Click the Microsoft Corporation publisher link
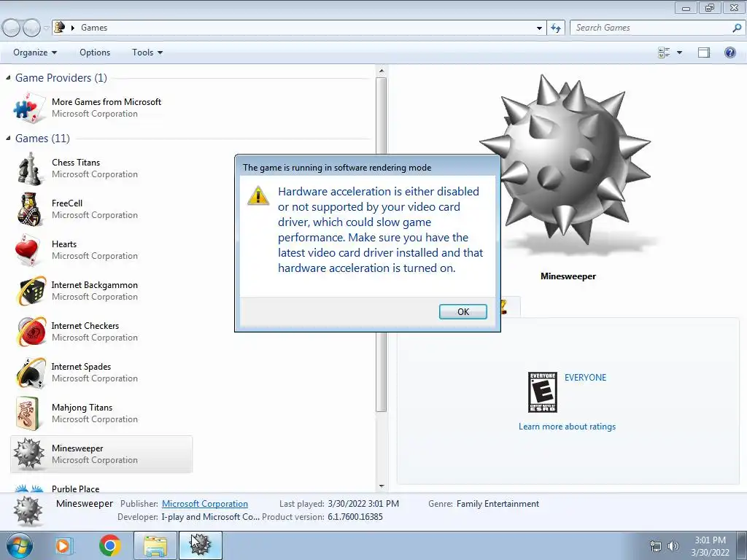Image resolution: width=747 pixels, height=560 pixels. click(x=205, y=503)
